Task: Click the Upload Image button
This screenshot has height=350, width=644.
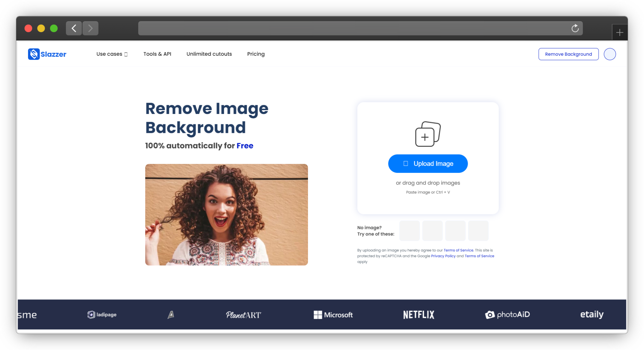Action: [428, 164]
